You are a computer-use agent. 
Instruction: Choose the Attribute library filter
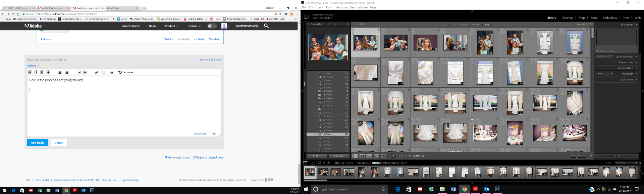coord(464,25)
